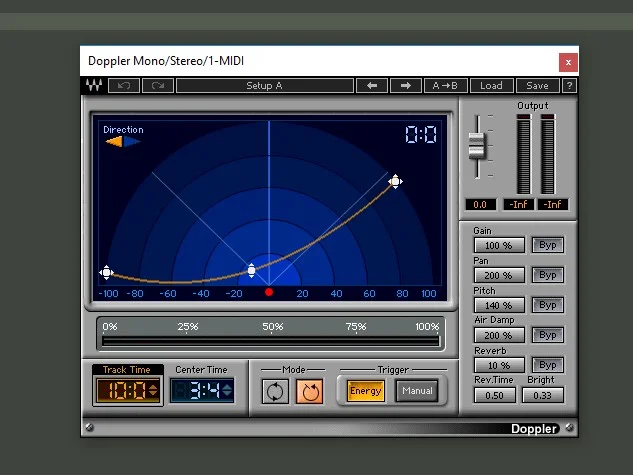Toggle the Pitch Byp bypass button

point(547,305)
